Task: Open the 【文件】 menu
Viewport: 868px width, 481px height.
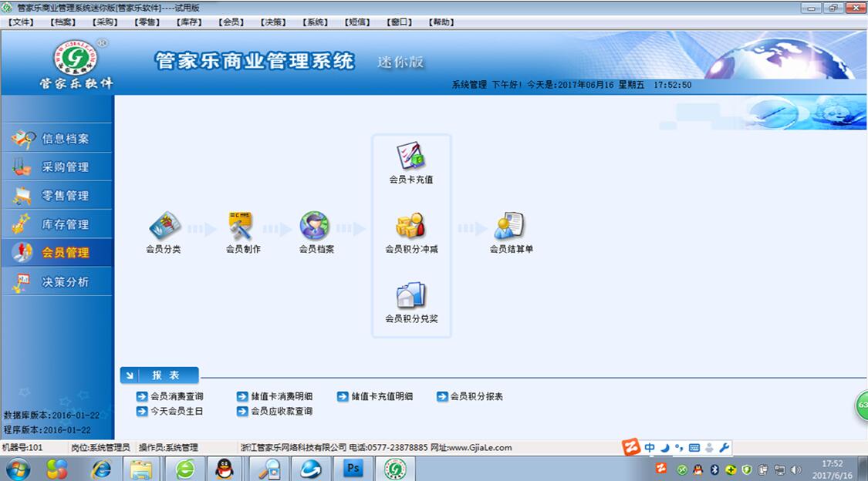Action: click(x=21, y=22)
